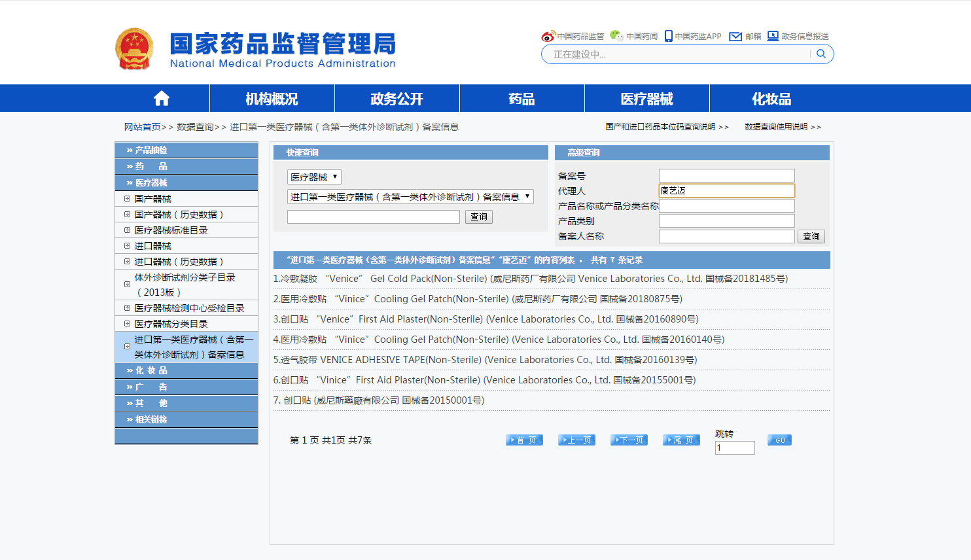This screenshot has height=560, width=971.
Task: Open result 1 冷敷凝胶 Venice Gel Cold Pack
Action: (x=531, y=279)
